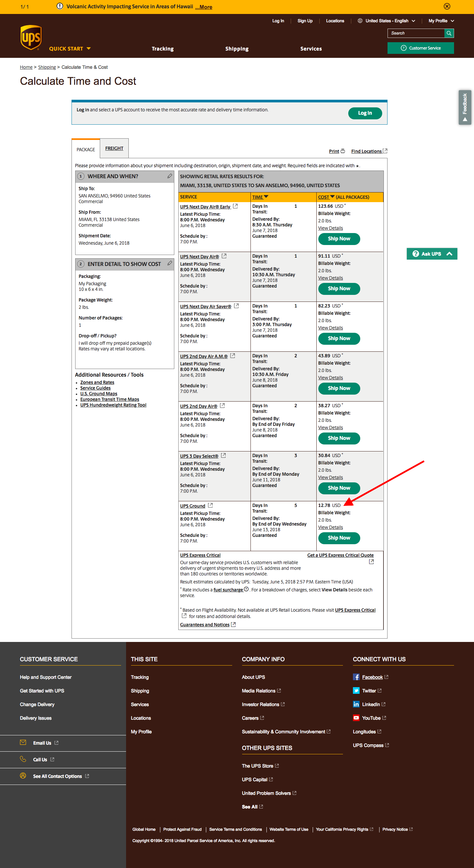Open the external-link icon beside UPS Next Day Air Early
474x868 pixels.
pos(235,206)
